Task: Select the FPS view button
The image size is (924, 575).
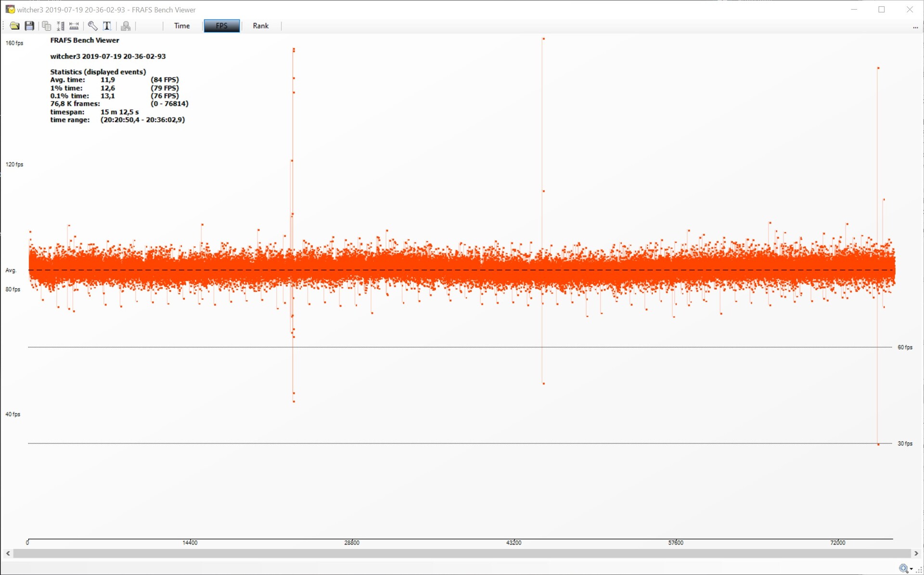Action: [221, 26]
